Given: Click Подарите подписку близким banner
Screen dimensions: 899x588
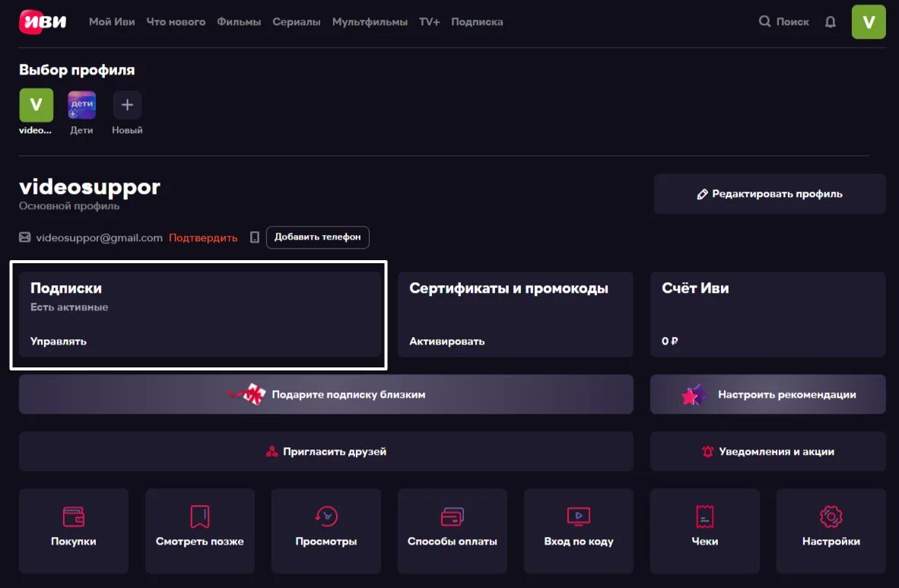Looking at the screenshot, I should [x=326, y=394].
